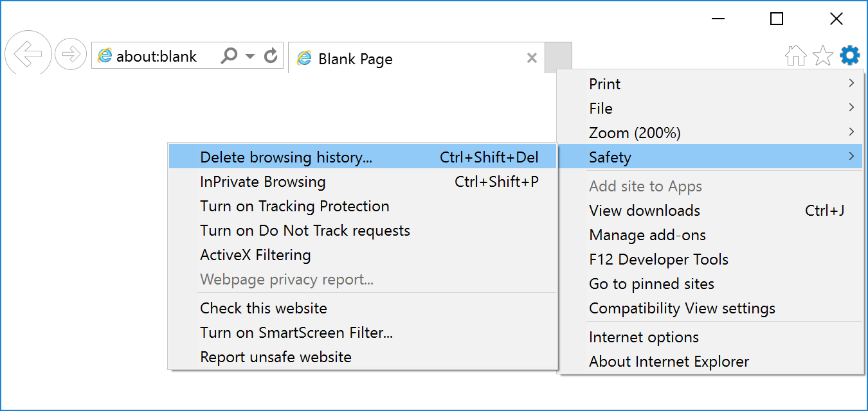Minimize the Internet Explorer window
The height and width of the screenshot is (411, 868).
(719, 19)
